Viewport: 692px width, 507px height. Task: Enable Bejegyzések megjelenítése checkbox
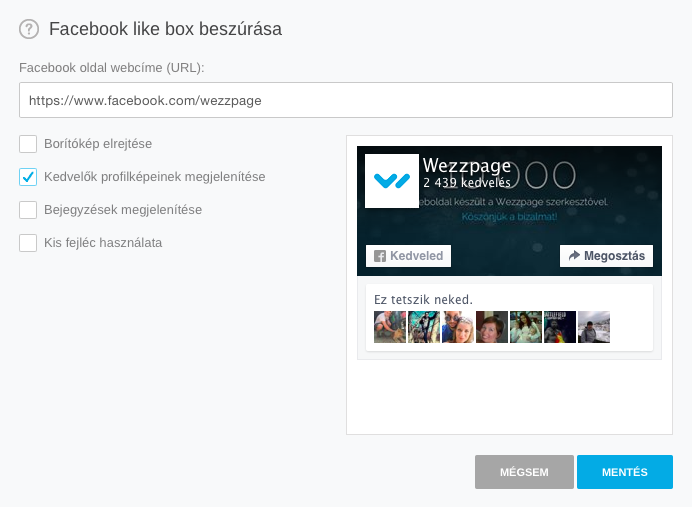pos(28,210)
